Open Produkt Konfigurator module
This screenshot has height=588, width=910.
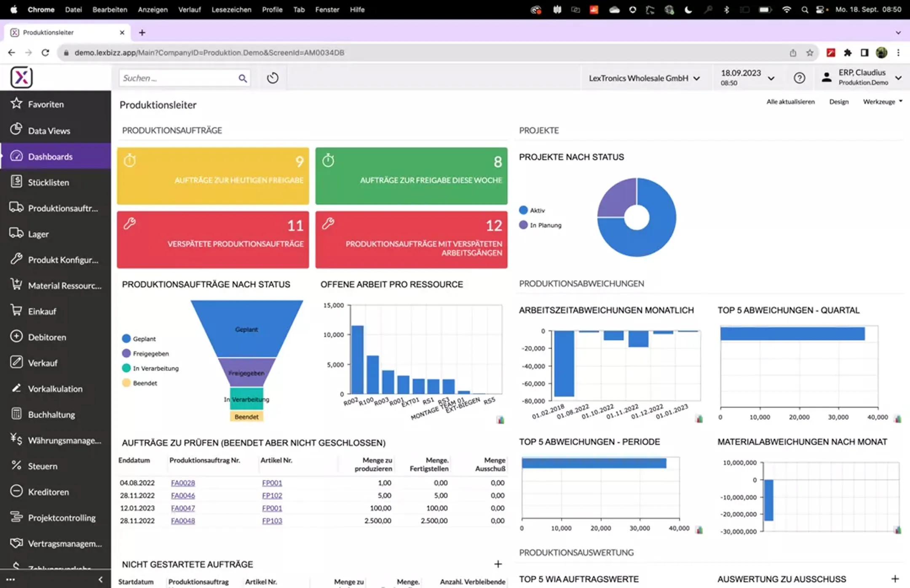[56, 259]
